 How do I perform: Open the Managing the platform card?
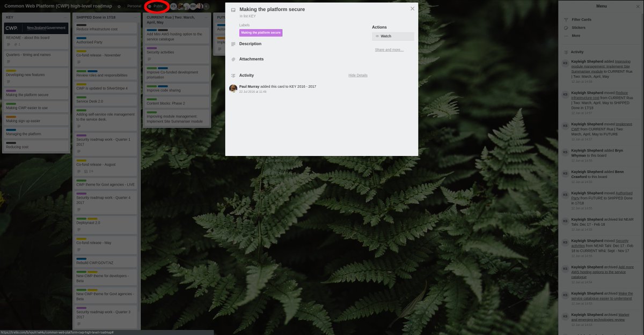[x=36, y=133]
